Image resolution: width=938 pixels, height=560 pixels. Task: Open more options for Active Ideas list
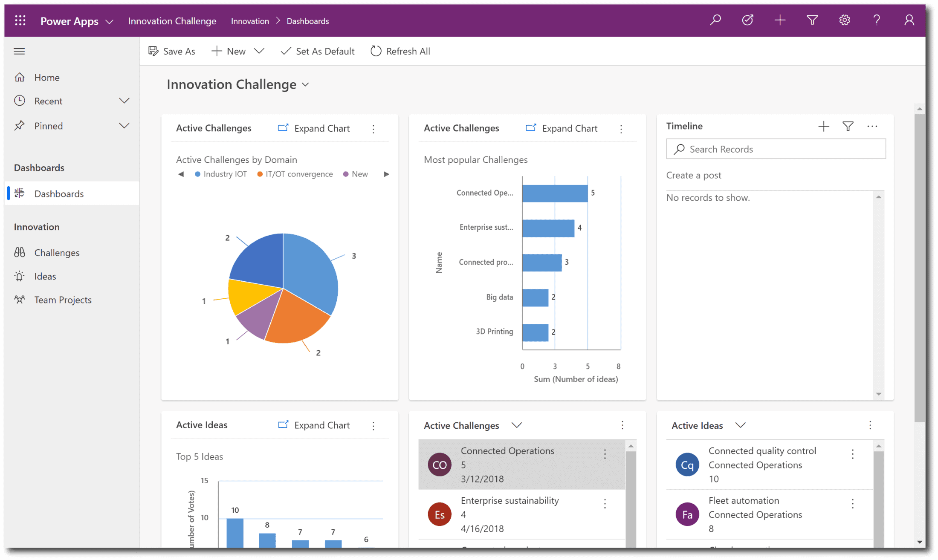[x=870, y=425]
